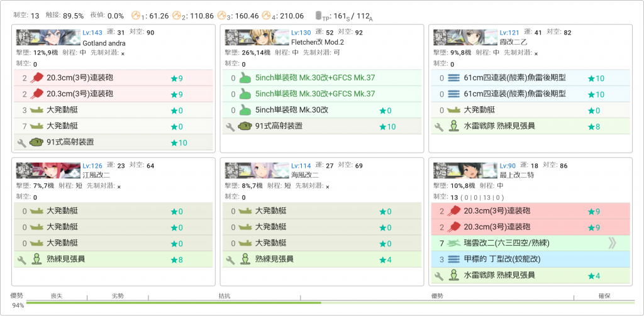This screenshot has height=316, width=644.
Task: Click the landing craft icon in 江風改二's first slot
Action: tap(36, 211)
